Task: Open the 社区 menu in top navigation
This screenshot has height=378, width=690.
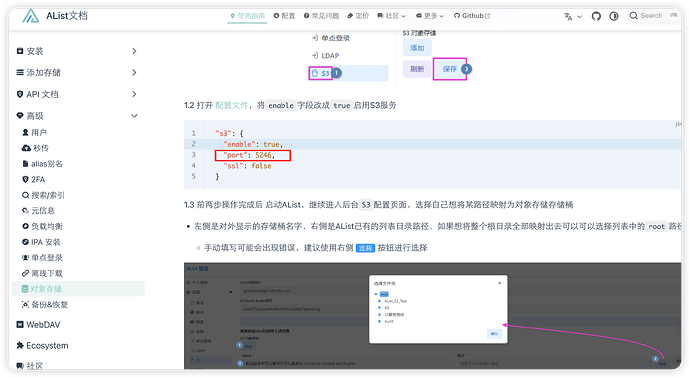Action: (391, 16)
